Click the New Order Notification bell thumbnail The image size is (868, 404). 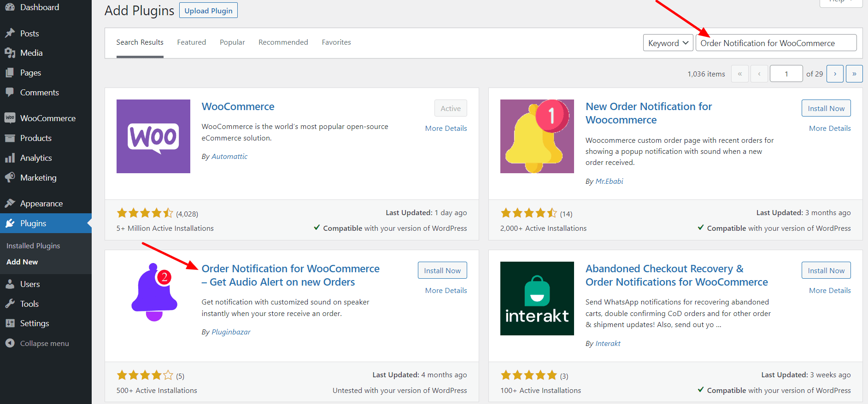coord(537,136)
